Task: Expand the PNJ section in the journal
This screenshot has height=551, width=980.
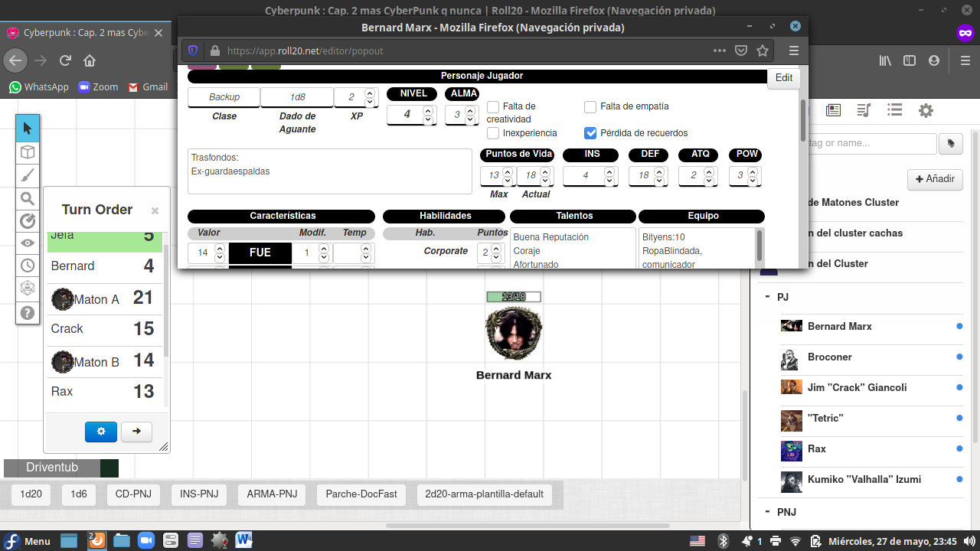Action: point(766,511)
